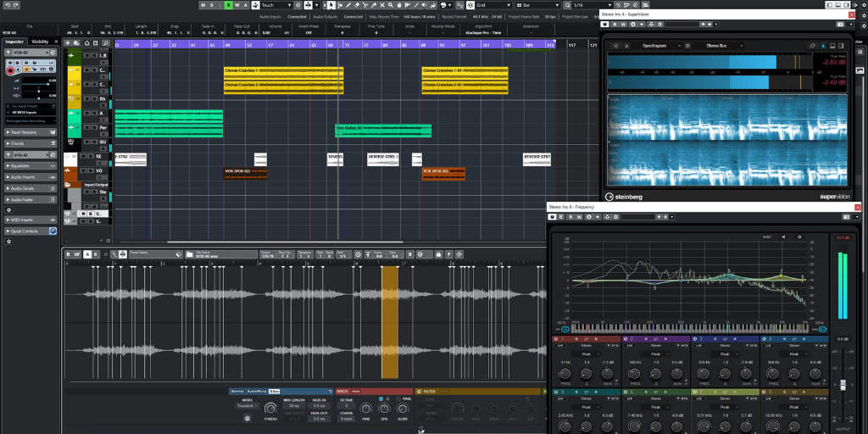Click the Undo arrow in top toolbar
This screenshot has width=868, height=434.
click(6, 5)
